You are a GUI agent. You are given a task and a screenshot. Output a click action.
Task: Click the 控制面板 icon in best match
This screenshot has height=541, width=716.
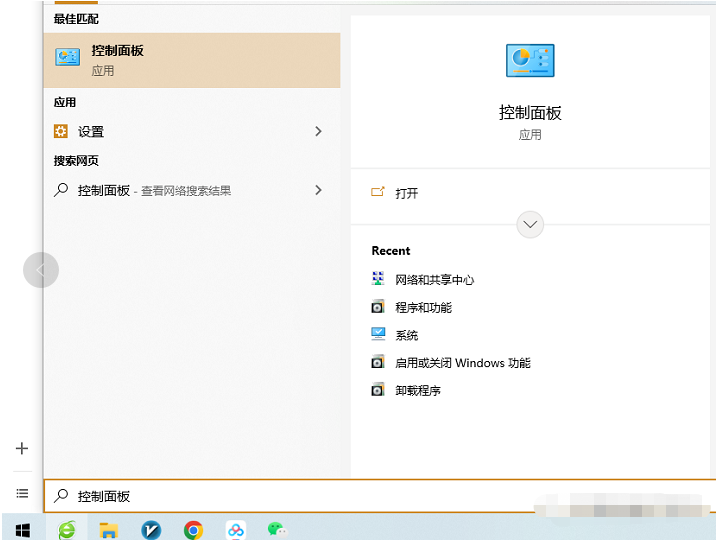68,57
